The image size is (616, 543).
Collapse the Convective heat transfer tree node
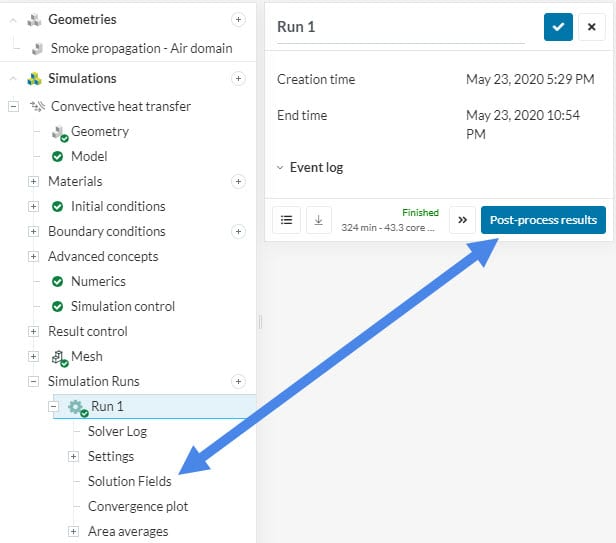click(x=14, y=106)
